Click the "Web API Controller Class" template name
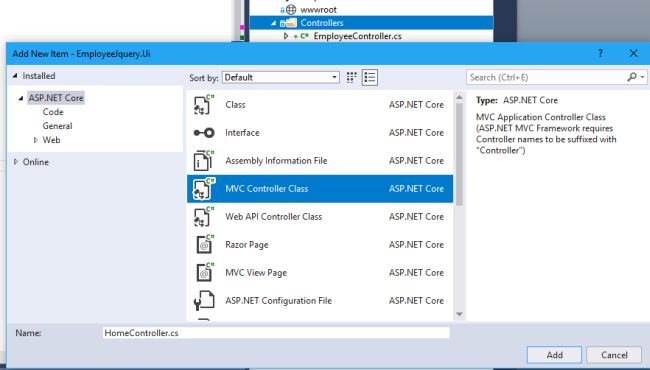Viewport: 650px width, 370px height. click(x=274, y=217)
